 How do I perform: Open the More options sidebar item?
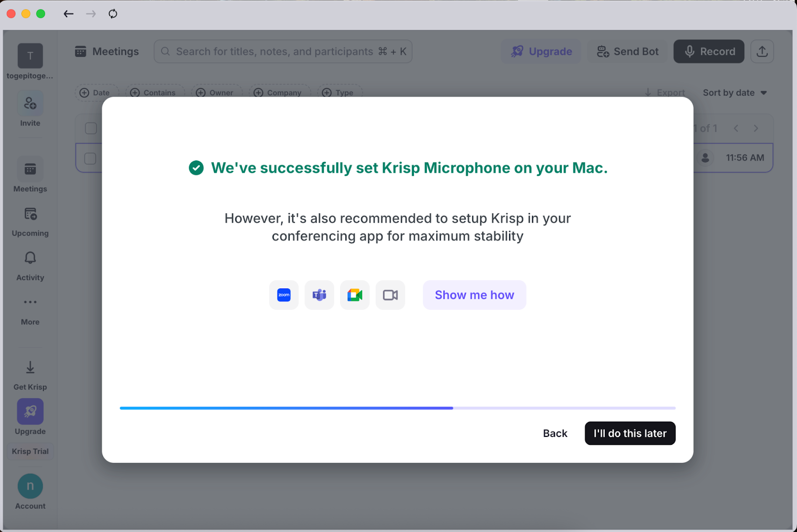30,308
